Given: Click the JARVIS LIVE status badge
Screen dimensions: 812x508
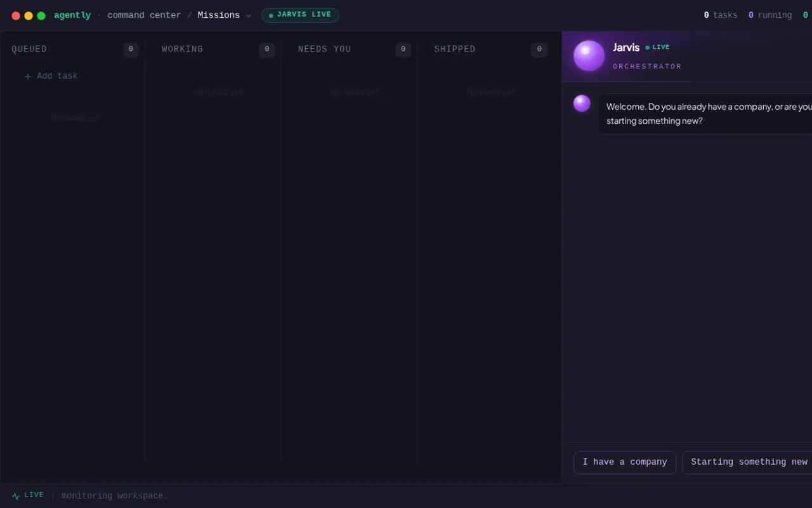Looking at the screenshot, I should click(300, 15).
